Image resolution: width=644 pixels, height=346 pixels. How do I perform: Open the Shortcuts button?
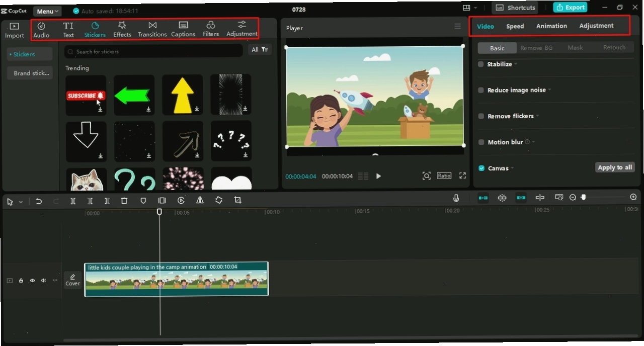(x=515, y=8)
